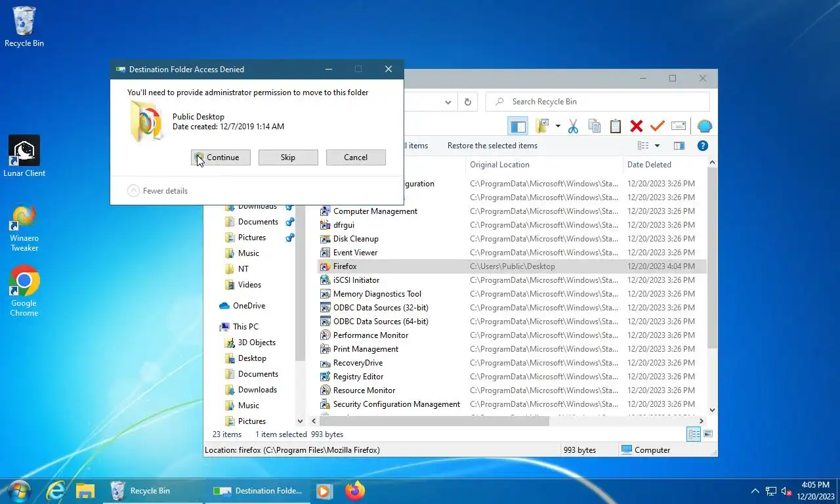This screenshot has width=840, height=504.
Task: Click the media player taskbar icon
Action: pos(324,491)
